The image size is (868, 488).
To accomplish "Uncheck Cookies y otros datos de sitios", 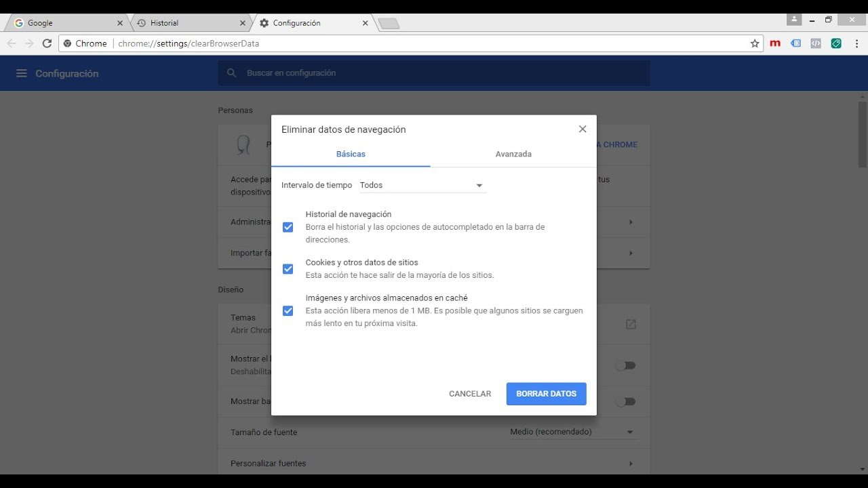I will [x=288, y=269].
